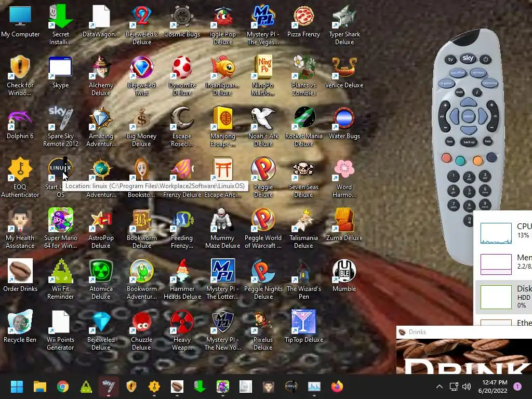
Task: Click the tv button on Sky remote
Action: point(450,59)
